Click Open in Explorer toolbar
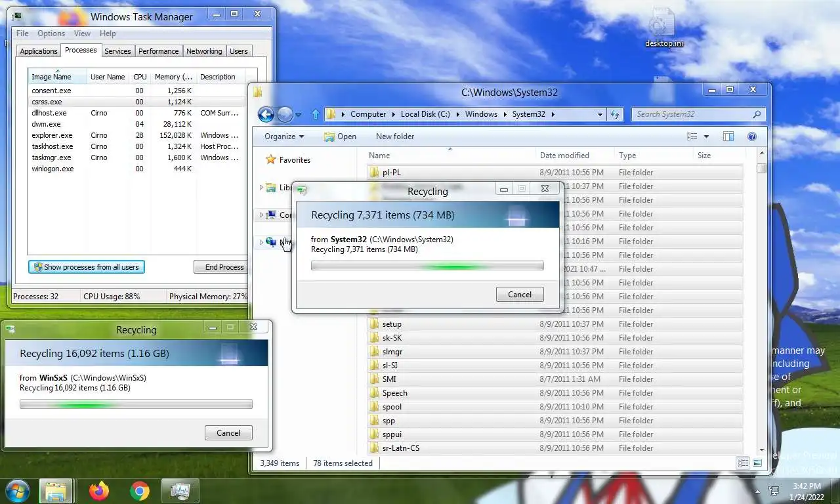This screenshot has width=840, height=504. click(340, 136)
